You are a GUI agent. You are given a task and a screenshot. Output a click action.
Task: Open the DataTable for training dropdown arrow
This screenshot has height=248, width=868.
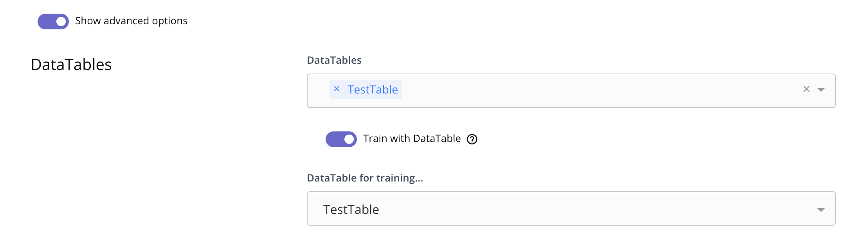click(821, 210)
